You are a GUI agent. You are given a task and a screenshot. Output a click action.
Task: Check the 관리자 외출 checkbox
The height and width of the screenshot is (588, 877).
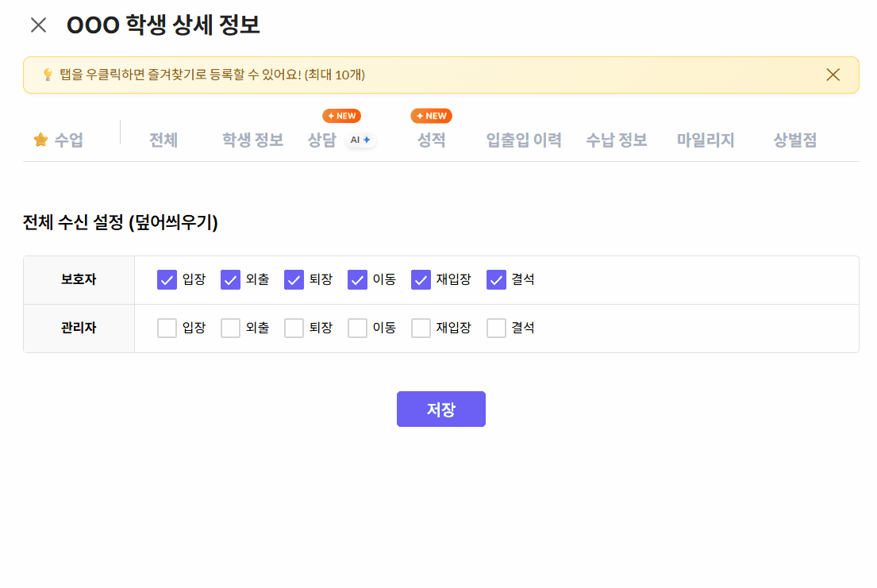230,329
